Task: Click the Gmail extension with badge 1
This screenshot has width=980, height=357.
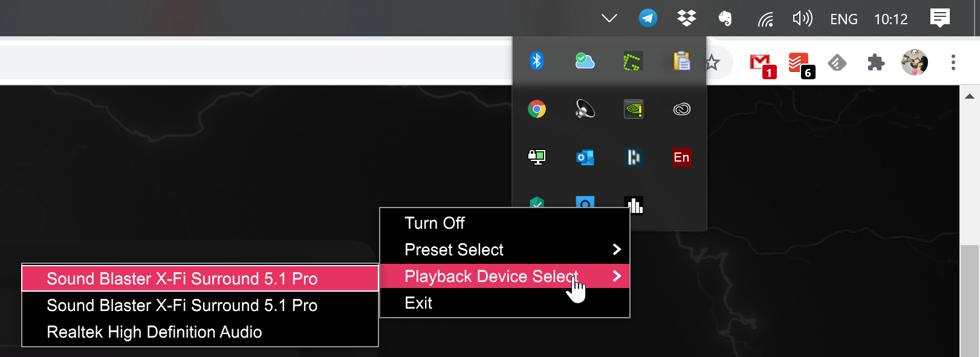Action: pyautogui.click(x=762, y=65)
